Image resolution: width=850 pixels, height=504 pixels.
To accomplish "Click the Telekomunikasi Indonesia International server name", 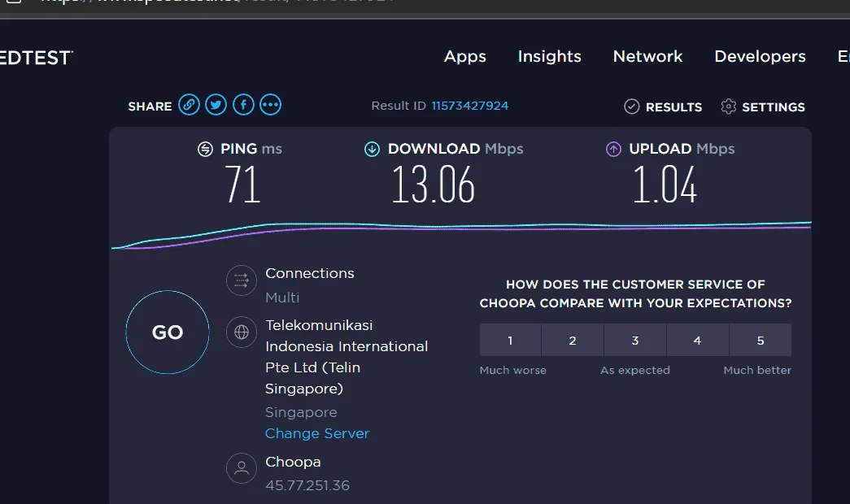I will (x=347, y=357).
